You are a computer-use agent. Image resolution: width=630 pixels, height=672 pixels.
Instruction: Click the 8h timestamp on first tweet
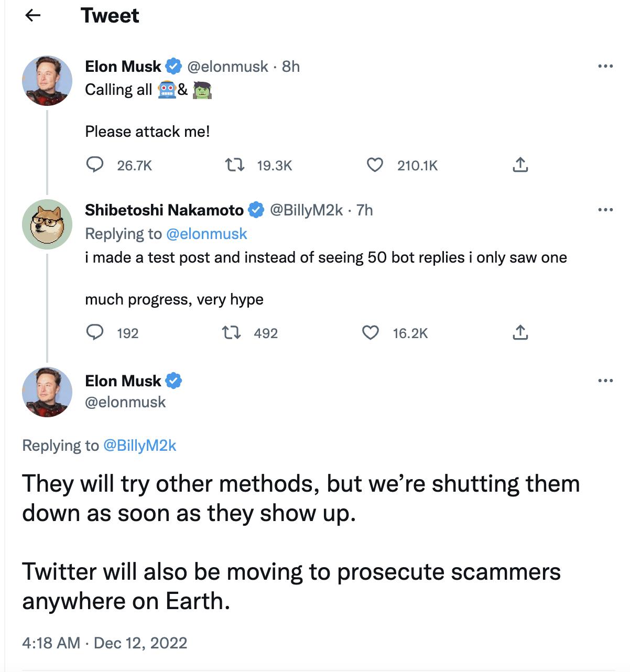[291, 67]
